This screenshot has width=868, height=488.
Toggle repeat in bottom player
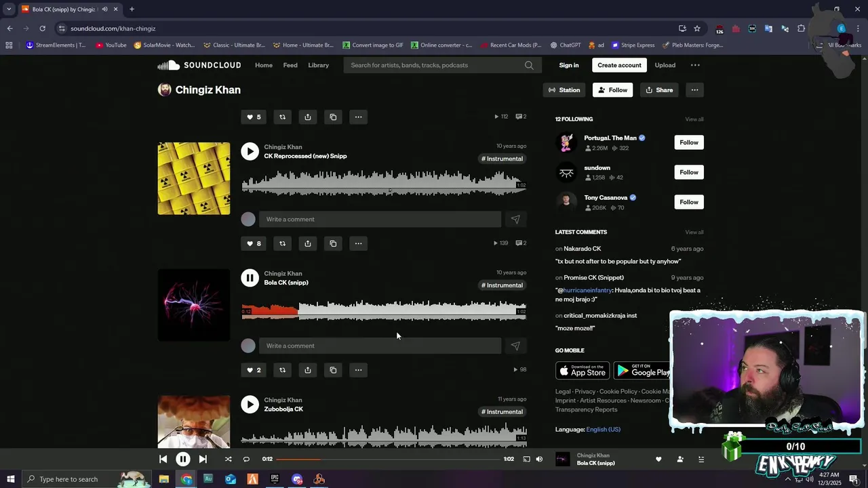(x=246, y=459)
